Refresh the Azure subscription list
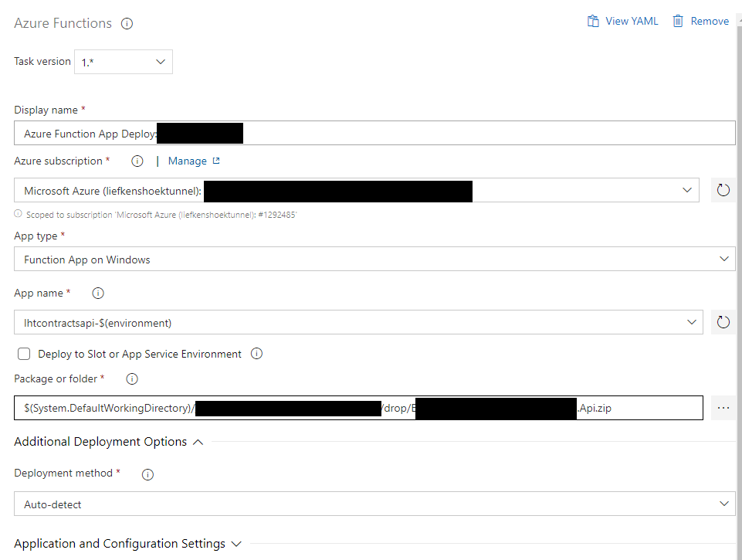The image size is (742, 560). click(723, 190)
